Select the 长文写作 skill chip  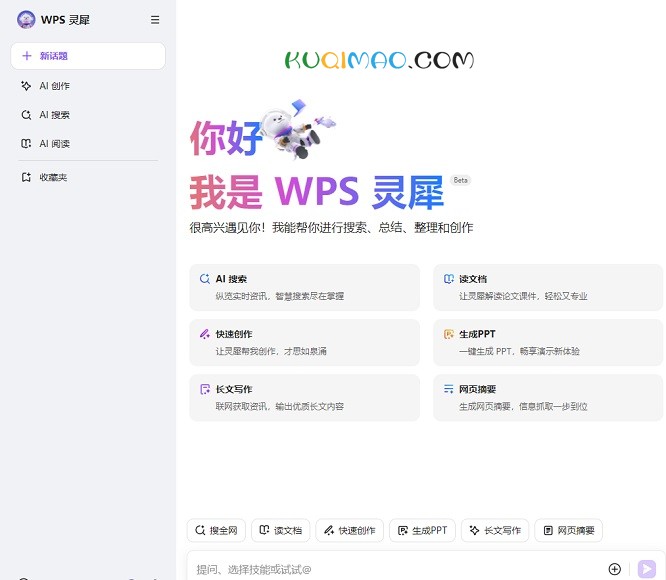(495, 530)
